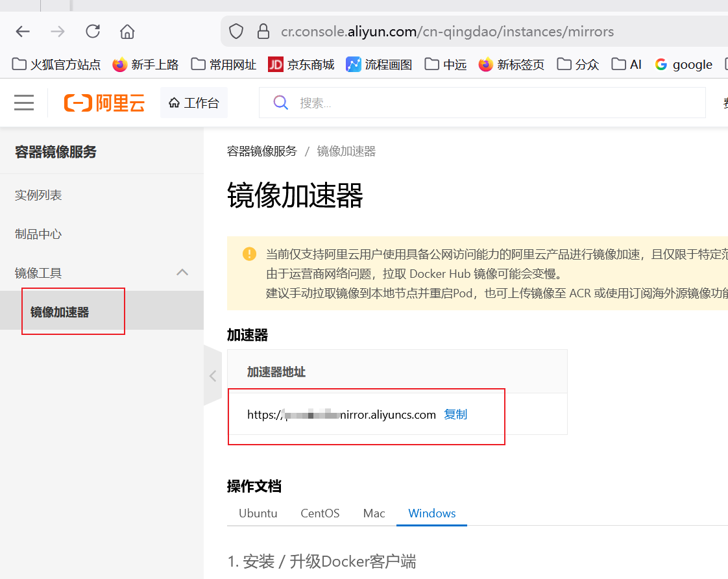
Task: Go back to the previous page
Action: click(x=23, y=32)
